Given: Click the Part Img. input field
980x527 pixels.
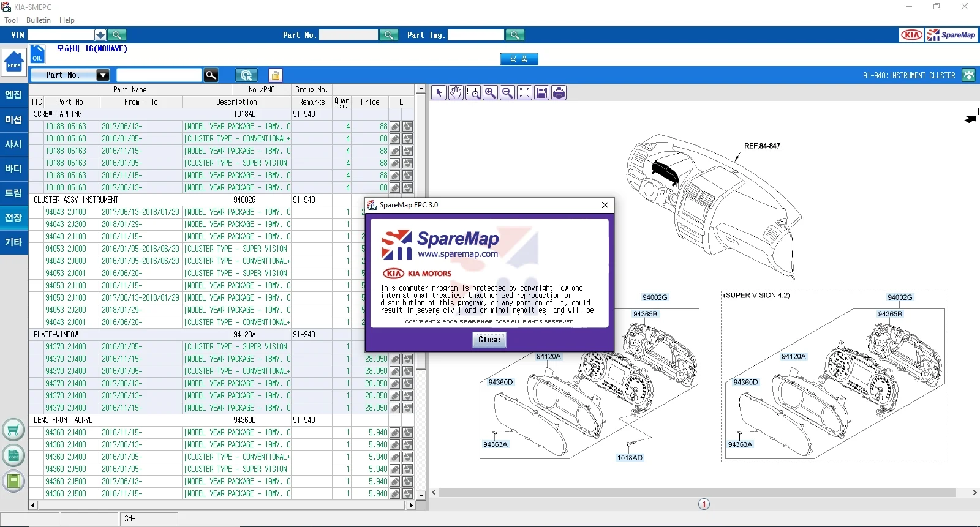Looking at the screenshot, I should 476,35.
